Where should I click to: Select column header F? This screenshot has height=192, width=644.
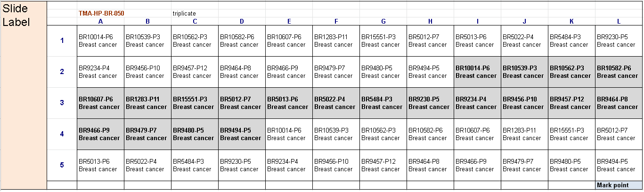click(x=336, y=21)
